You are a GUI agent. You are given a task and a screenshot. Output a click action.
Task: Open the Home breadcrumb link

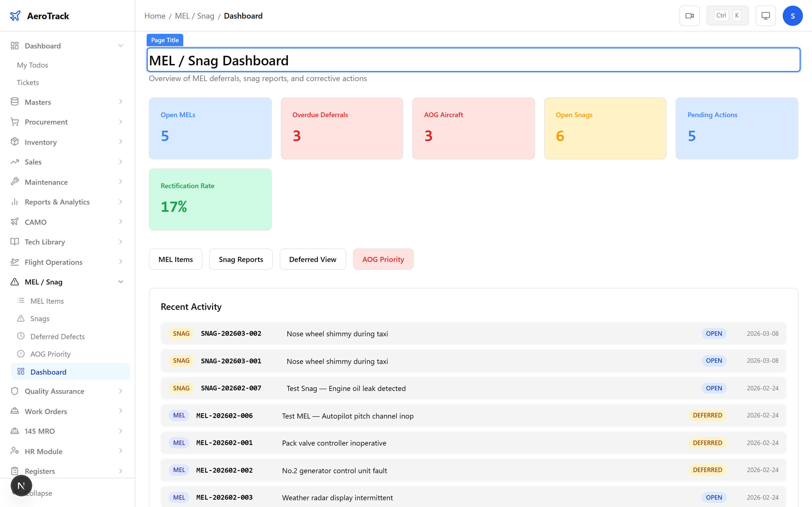(x=154, y=16)
